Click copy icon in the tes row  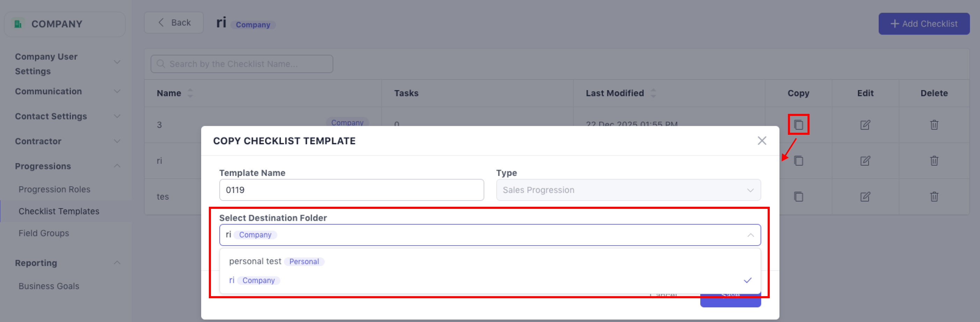pyautogui.click(x=798, y=196)
